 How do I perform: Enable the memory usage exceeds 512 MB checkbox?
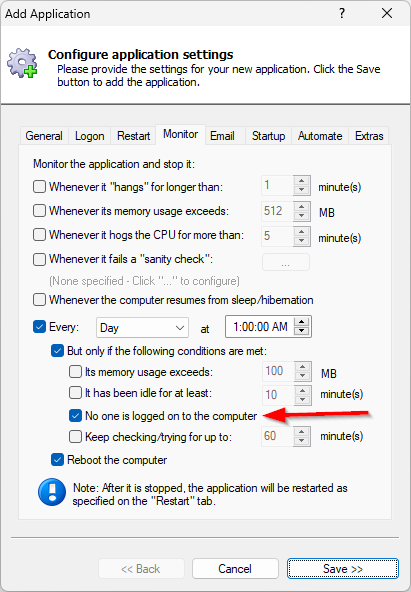(x=39, y=211)
